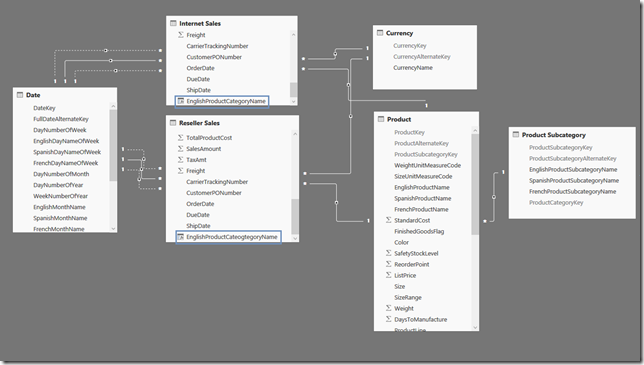Click the sigma icon beside SafetyStockLevel
Viewport: 644px width, 365px height.
click(x=389, y=253)
